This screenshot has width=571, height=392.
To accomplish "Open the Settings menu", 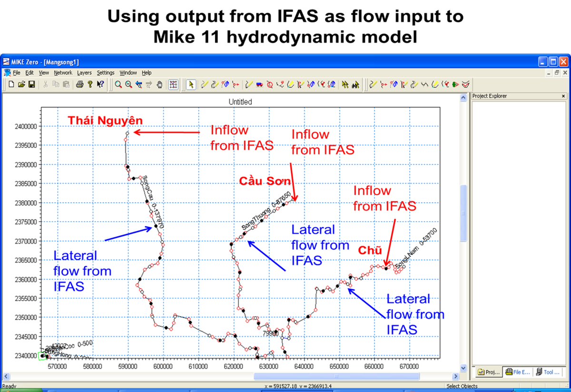I will pyautogui.click(x=106, y=73).
